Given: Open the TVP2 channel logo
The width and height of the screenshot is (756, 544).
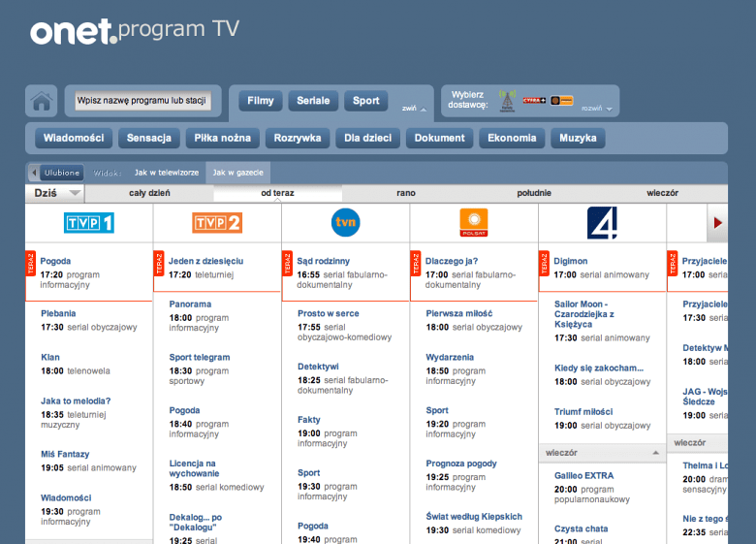Looking at the screenshot, I should pyautogui.click(x=217, y=223).
